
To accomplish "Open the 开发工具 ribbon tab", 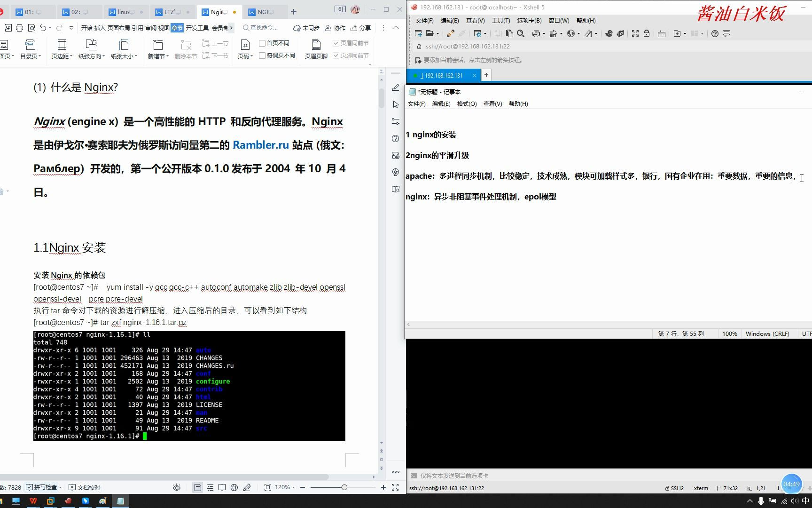I will click(x=197, y=28).
